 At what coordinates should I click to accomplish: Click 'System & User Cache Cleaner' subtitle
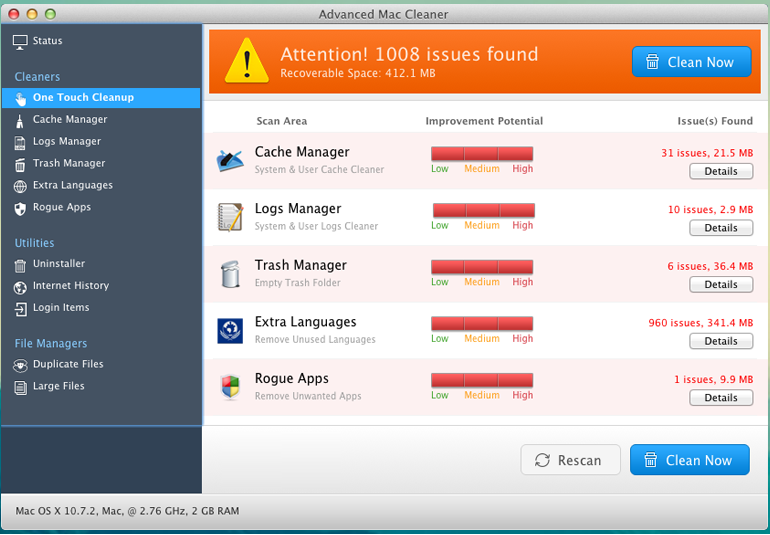(319, 169)
